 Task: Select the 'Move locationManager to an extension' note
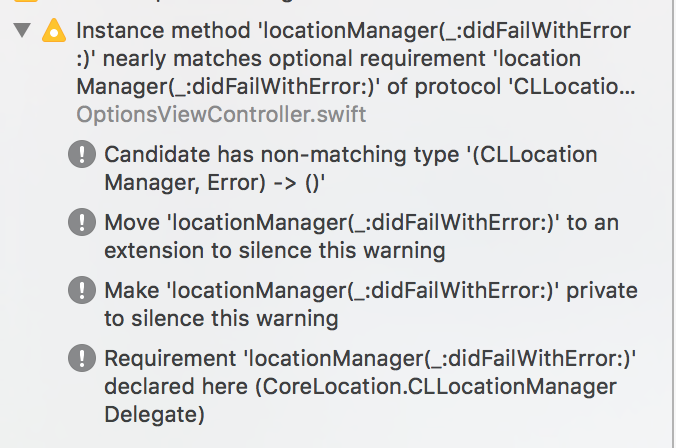click(362, 236)
